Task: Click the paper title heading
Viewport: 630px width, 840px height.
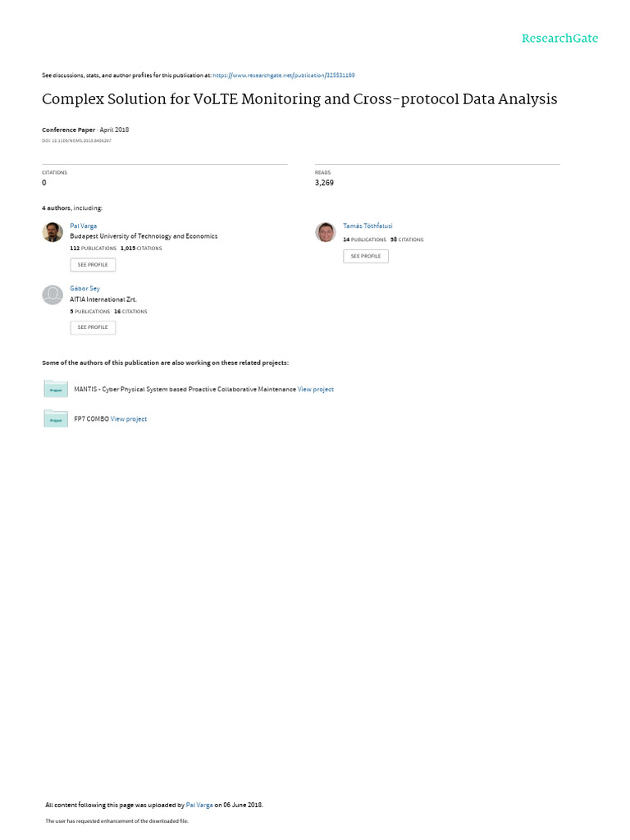Action: (x=299, y=99)
